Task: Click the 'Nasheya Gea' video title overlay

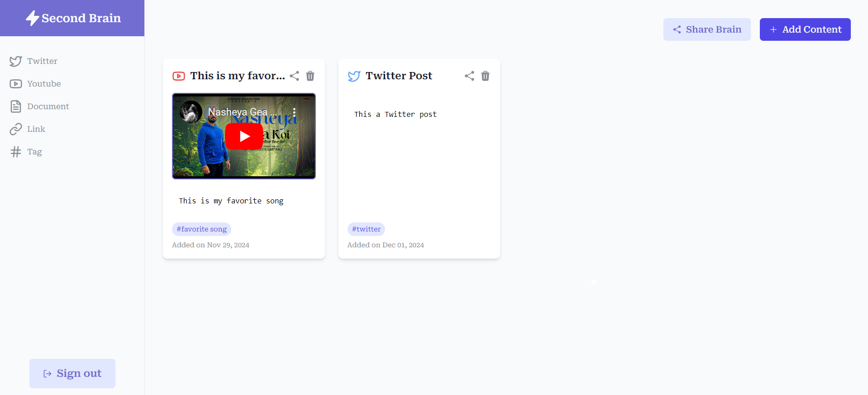Action: coord(242,112)
